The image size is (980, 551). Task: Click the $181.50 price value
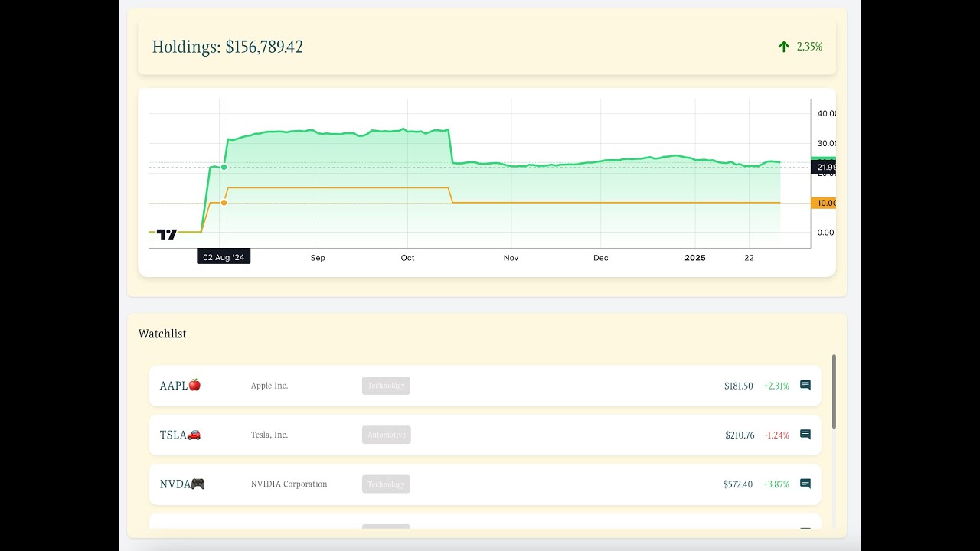(739, 386)
